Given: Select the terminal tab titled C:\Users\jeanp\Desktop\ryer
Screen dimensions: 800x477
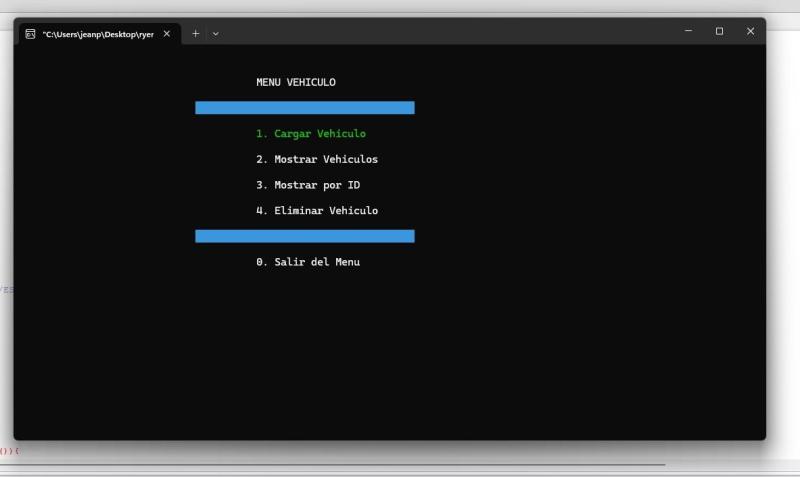Looking at the screenshot, I should tap(100, 34).
